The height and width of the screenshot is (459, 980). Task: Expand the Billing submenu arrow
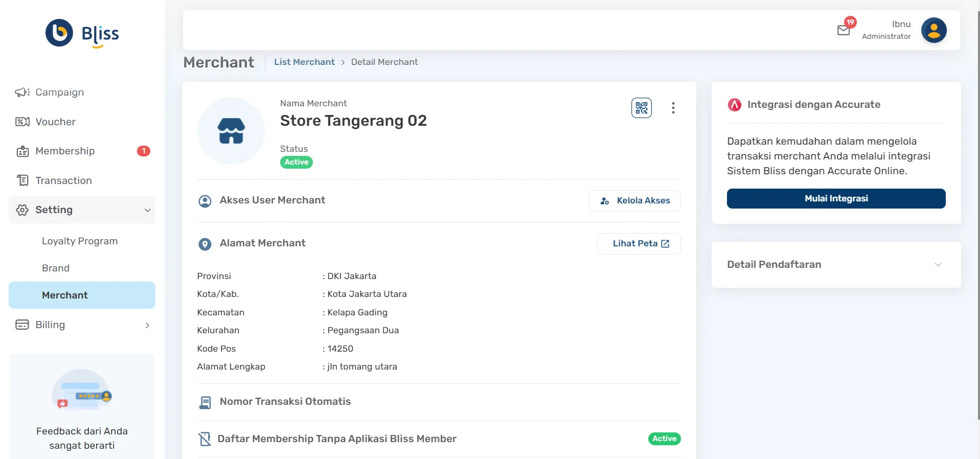[x=147, y=325]
